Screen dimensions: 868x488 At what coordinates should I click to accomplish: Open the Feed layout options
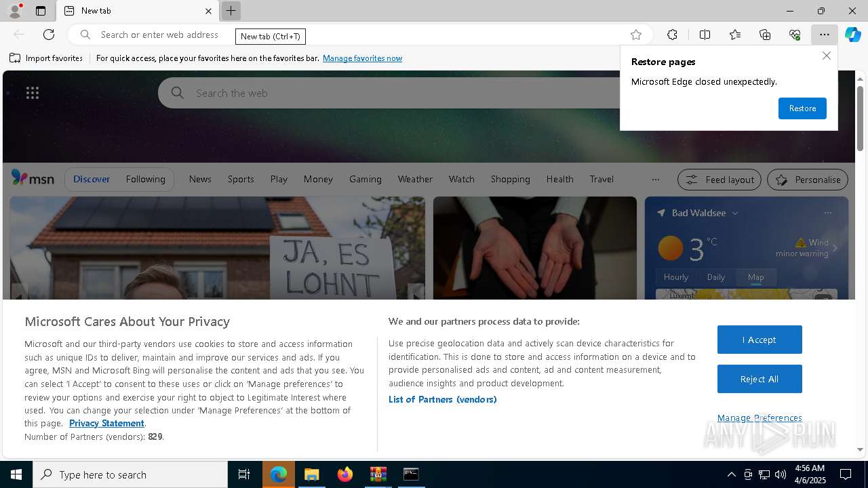tap(719, 180)
